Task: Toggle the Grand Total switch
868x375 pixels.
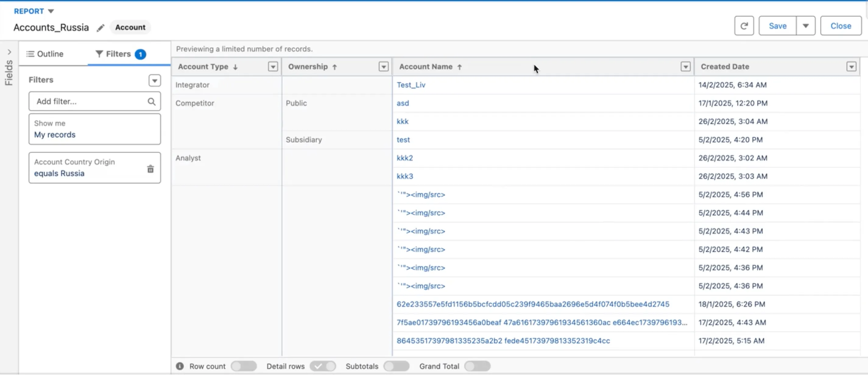Action: click(x=477, y=366)
